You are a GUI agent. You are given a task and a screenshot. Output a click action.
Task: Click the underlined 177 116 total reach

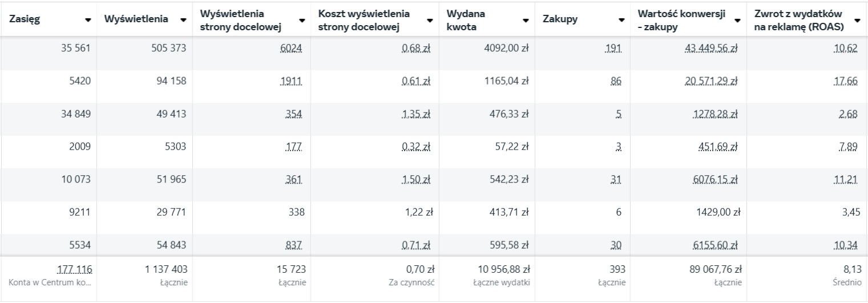[x=75, y=269]
